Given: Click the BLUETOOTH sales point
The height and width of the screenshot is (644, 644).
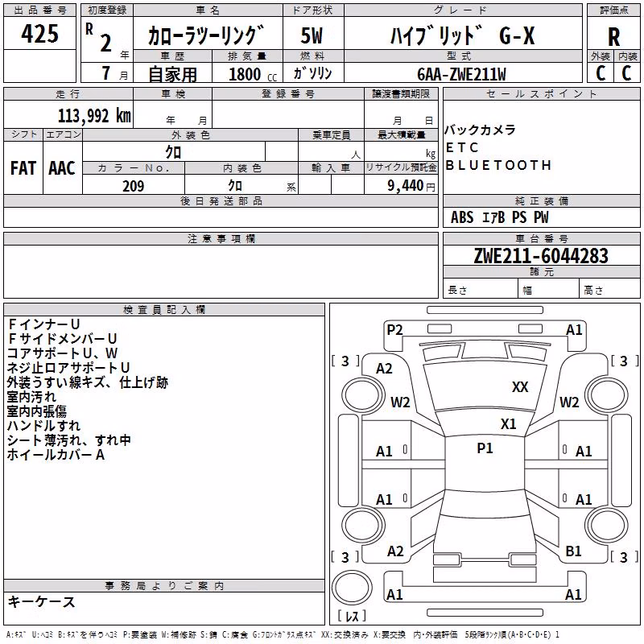Looking at the screenshot, I should [x=498, y=165].
